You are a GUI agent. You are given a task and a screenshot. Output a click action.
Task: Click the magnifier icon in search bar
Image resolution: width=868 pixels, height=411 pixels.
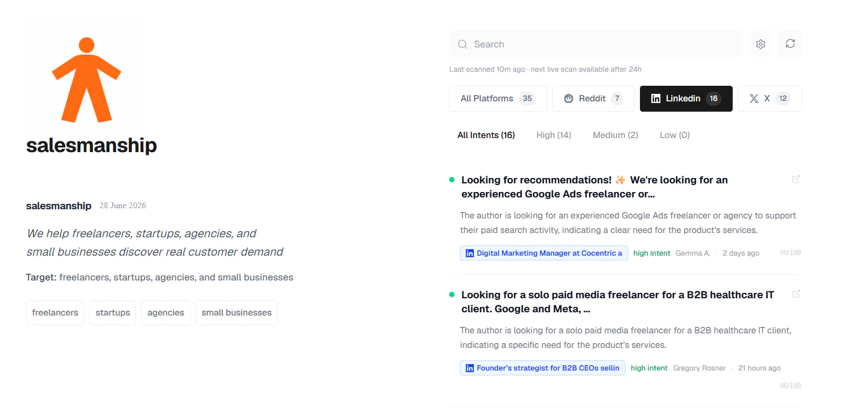coord(463,44)
